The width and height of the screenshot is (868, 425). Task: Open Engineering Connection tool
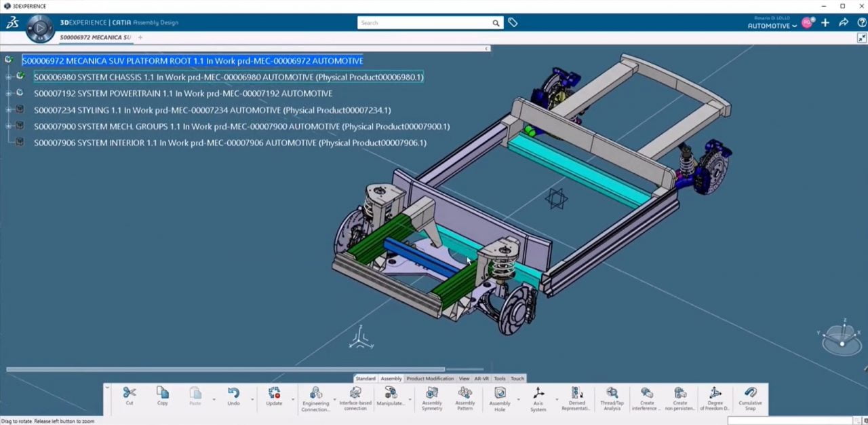315,392
